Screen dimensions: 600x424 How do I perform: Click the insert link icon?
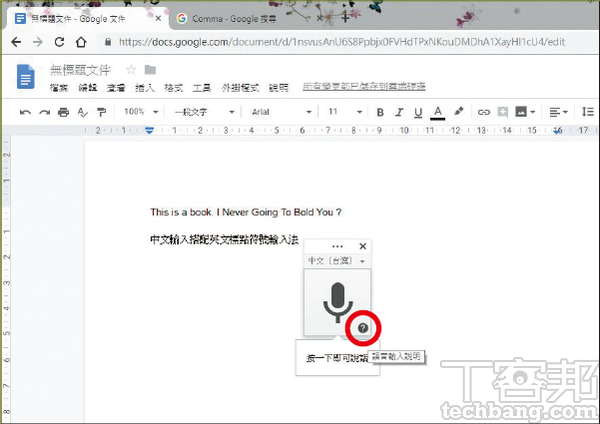pos(484,112)
